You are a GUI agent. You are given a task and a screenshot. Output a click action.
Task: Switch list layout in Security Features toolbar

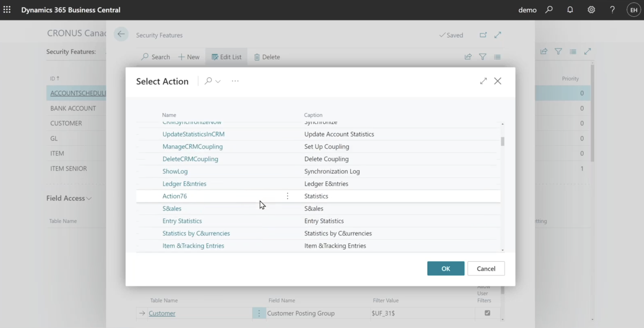[497, 57]
